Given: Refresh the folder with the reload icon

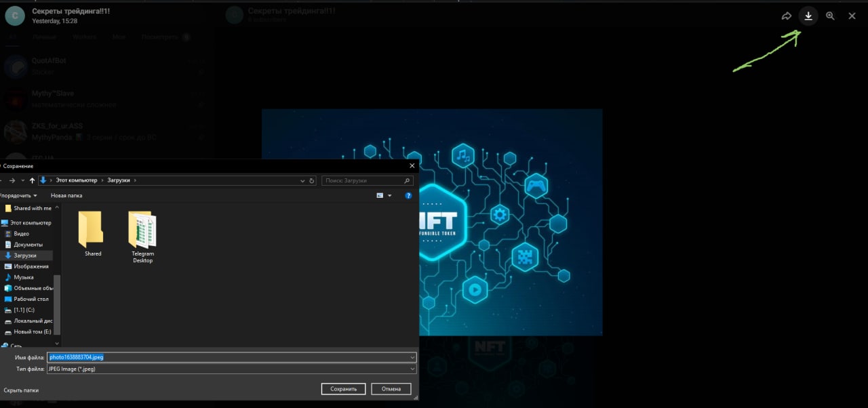Looking at the screenshot, I should point(312,181).
